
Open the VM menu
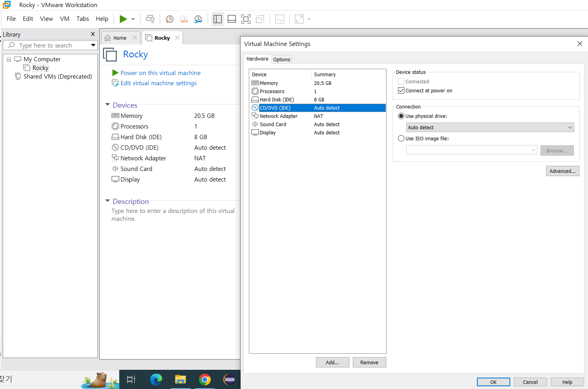[x=65, y=18]
